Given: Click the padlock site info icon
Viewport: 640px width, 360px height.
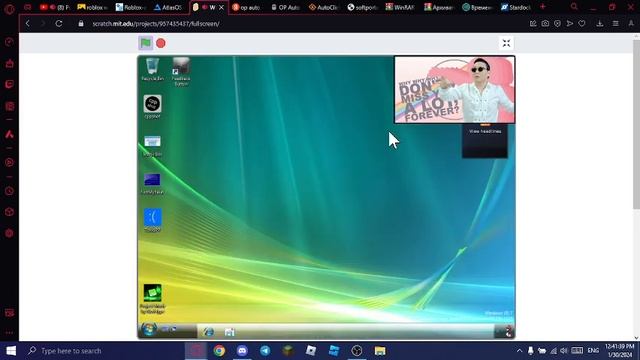Looking at the screenshot, I should [81, 24].
